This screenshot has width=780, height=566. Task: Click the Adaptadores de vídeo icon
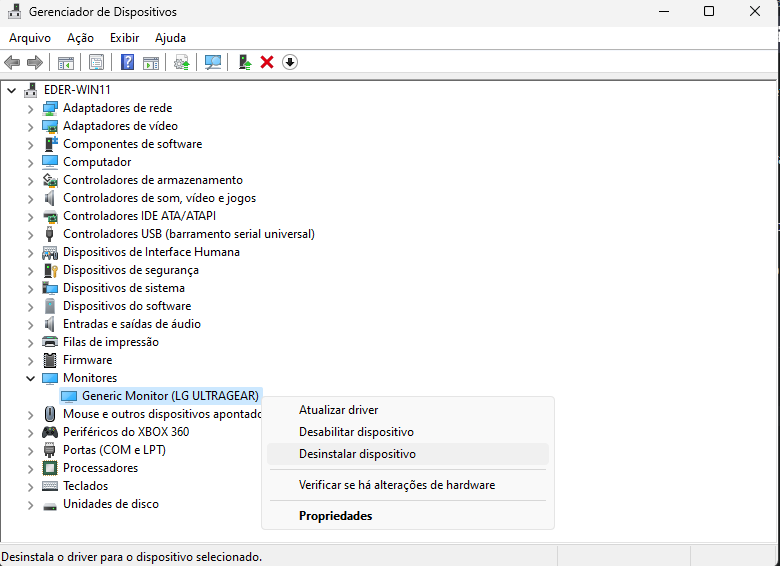pyautogui.click(x=50, y=126)
